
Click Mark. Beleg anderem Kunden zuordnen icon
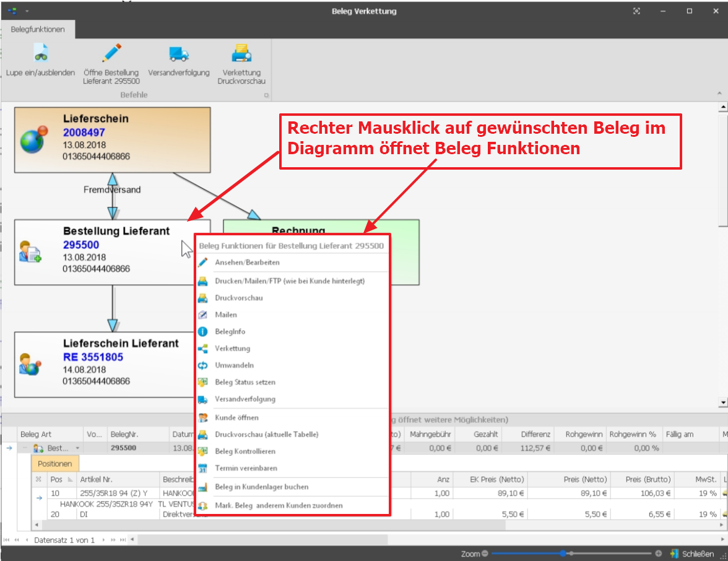coord(203,506)
